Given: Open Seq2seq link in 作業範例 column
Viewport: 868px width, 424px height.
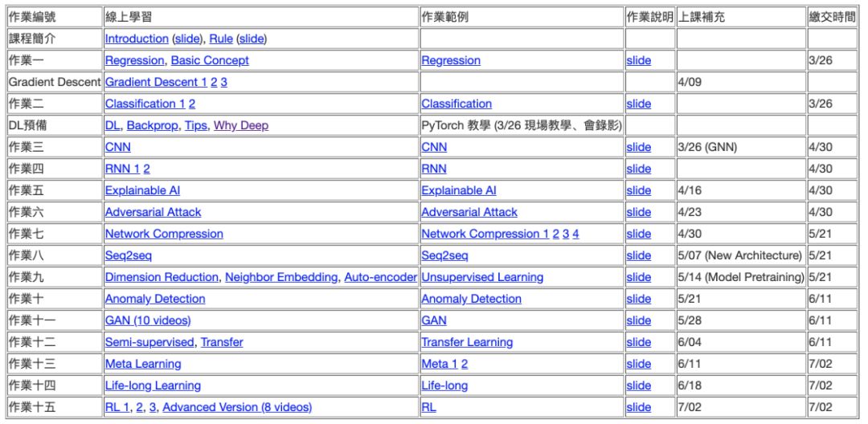Looking at the screenshot, I should (x=444, y=255).
